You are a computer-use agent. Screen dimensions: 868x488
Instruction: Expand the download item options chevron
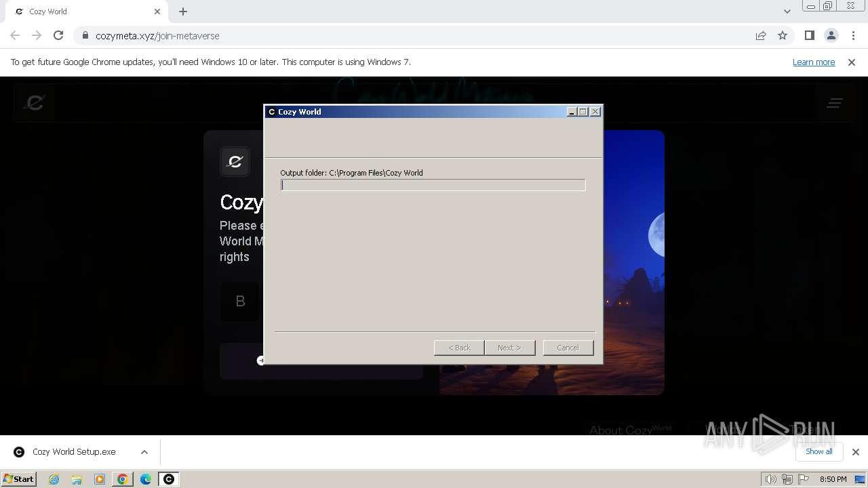point(144,452)
